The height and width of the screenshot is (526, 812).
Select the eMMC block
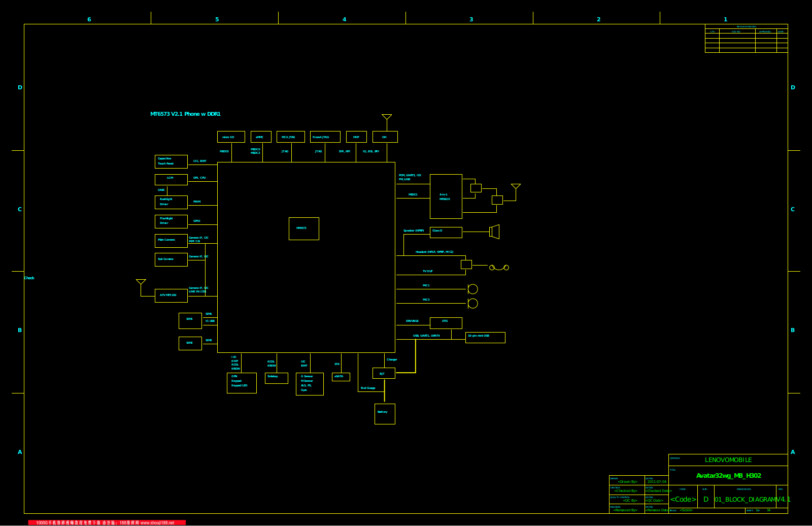coord(261,137)
